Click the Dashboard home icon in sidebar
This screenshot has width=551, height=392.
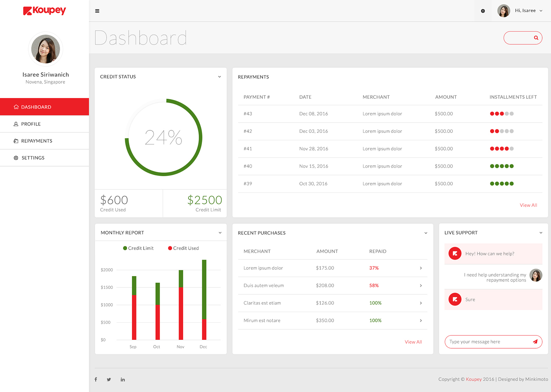16,107
